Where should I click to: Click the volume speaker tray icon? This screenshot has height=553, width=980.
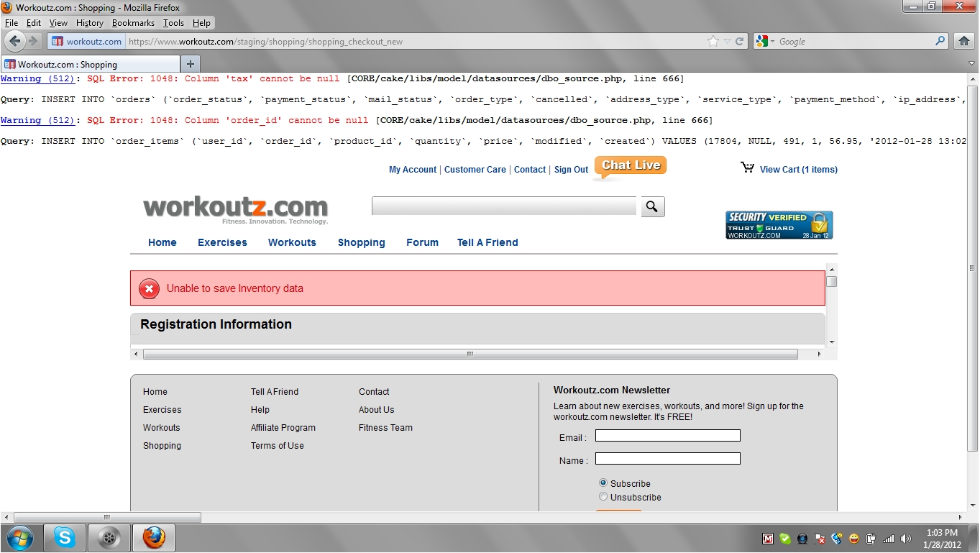[x=906, y=538]
